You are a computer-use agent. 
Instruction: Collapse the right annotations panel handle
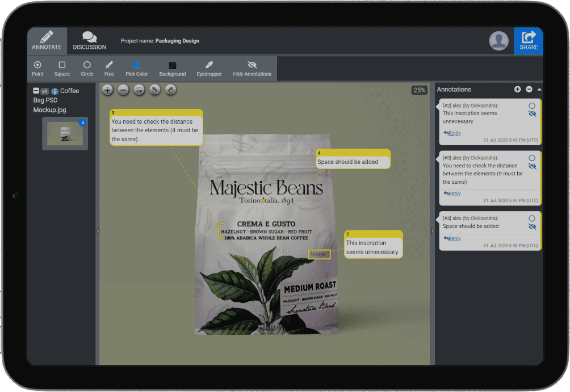[x=432, y=231]
